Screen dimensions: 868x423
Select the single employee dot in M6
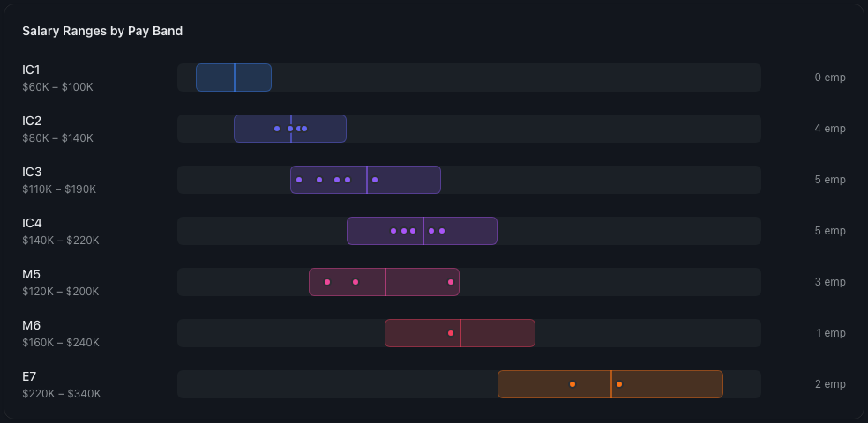click(x=451, y=333)
